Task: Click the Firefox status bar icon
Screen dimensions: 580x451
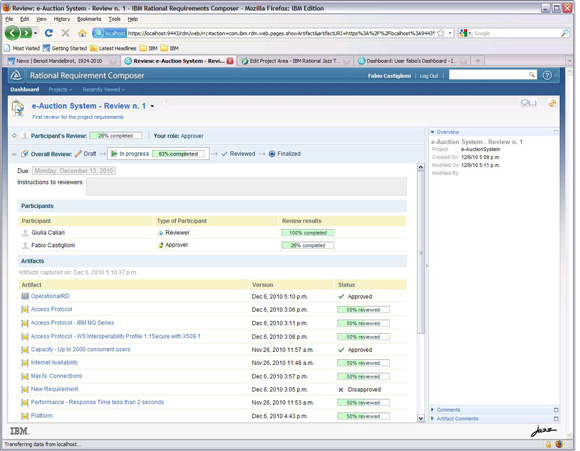Action: point(559,444)
